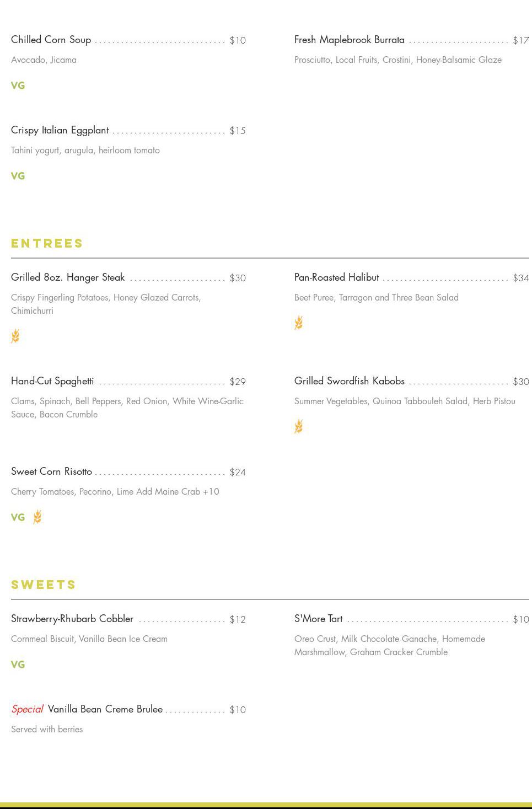Click the wheat icon under Pan-Roasted Halibut

(x=299, y=323)
